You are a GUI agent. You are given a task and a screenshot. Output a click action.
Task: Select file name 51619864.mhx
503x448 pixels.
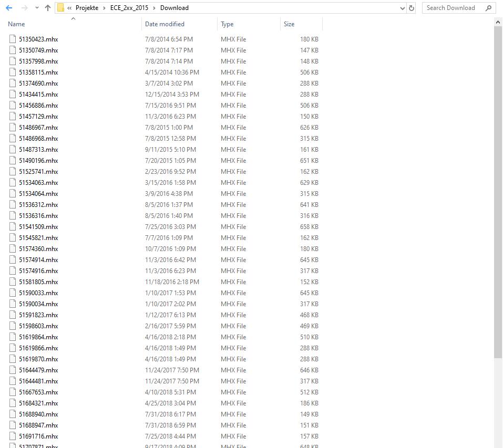[38, 337]
